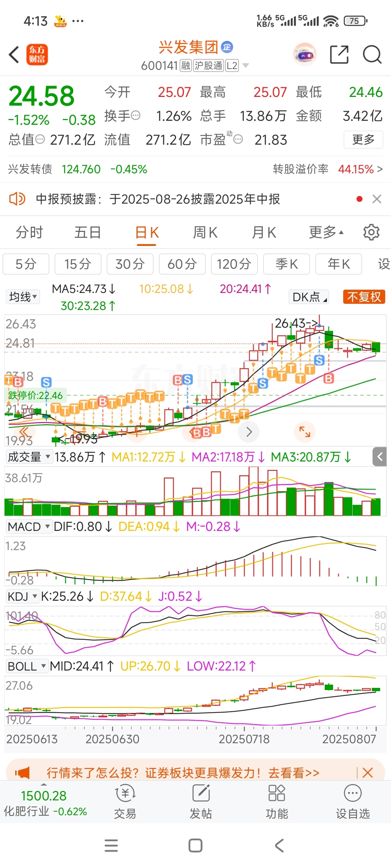Tap the Android home button

point(195,846)
